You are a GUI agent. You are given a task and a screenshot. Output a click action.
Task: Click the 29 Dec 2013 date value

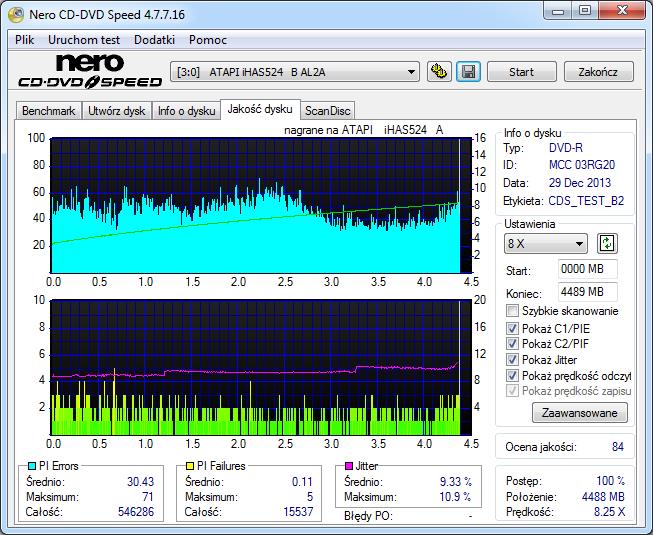coord(580,183)
